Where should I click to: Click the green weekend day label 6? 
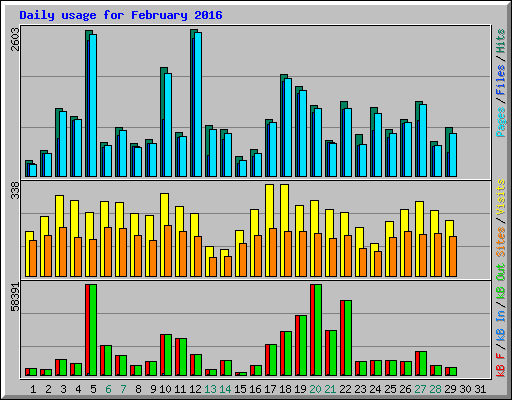pos(108,389)
